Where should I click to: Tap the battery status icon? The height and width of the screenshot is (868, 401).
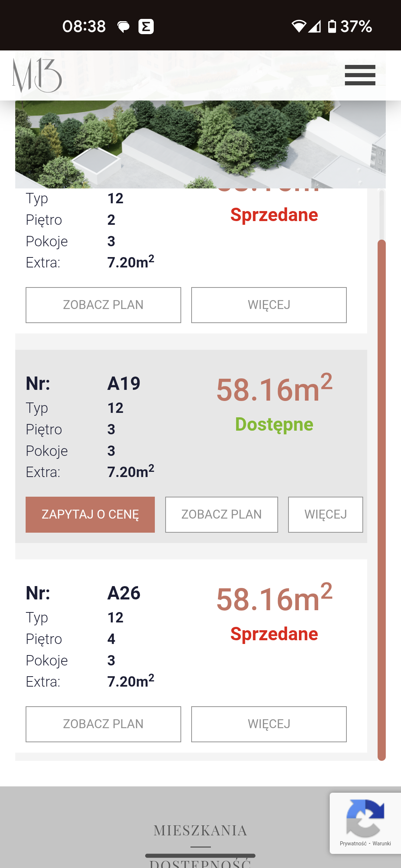pos(332,26)
